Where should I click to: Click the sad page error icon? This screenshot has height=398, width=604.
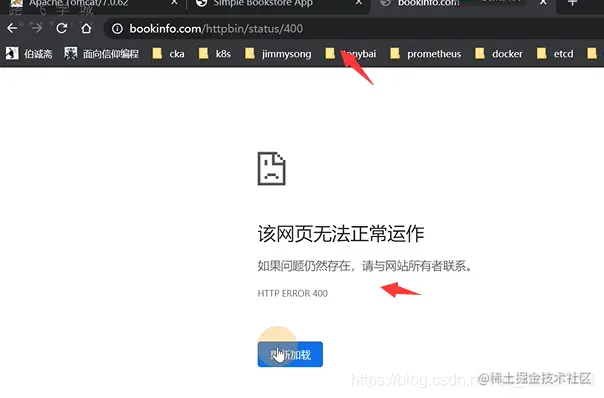click(x=272, y=169)
